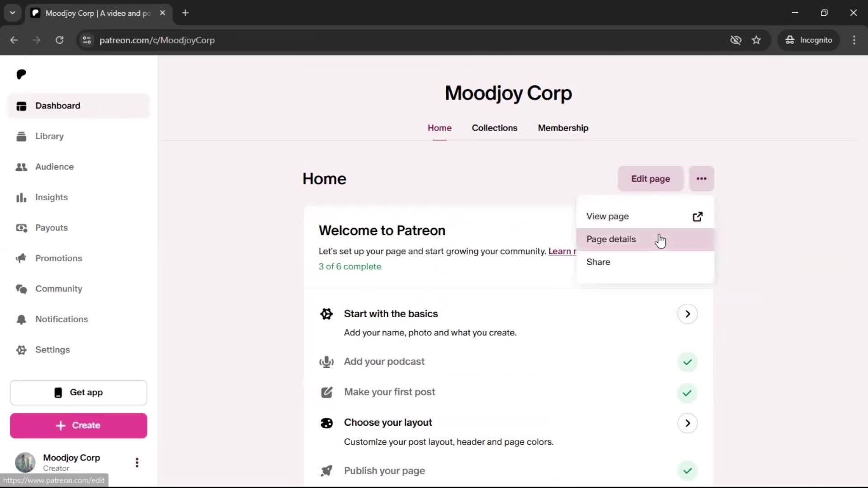Click the site information icon in address bar
The width and height of the screenshot is (868, 488).
(87, 40)
